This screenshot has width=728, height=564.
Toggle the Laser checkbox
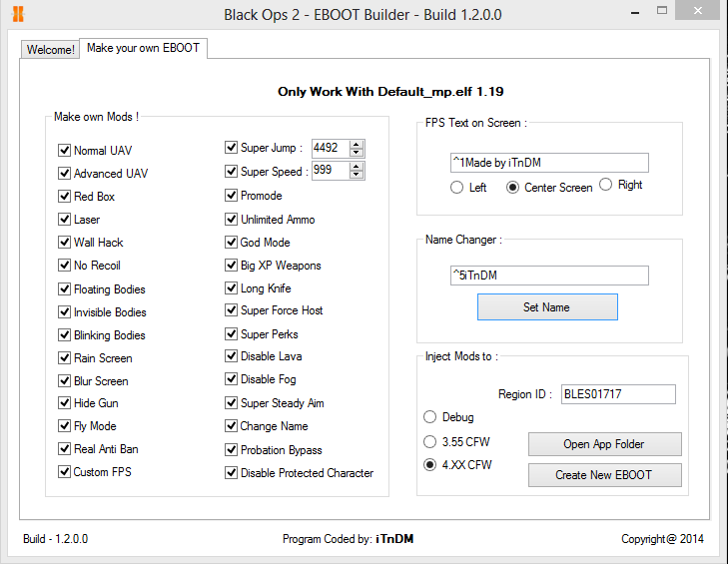tap(64, 219)
